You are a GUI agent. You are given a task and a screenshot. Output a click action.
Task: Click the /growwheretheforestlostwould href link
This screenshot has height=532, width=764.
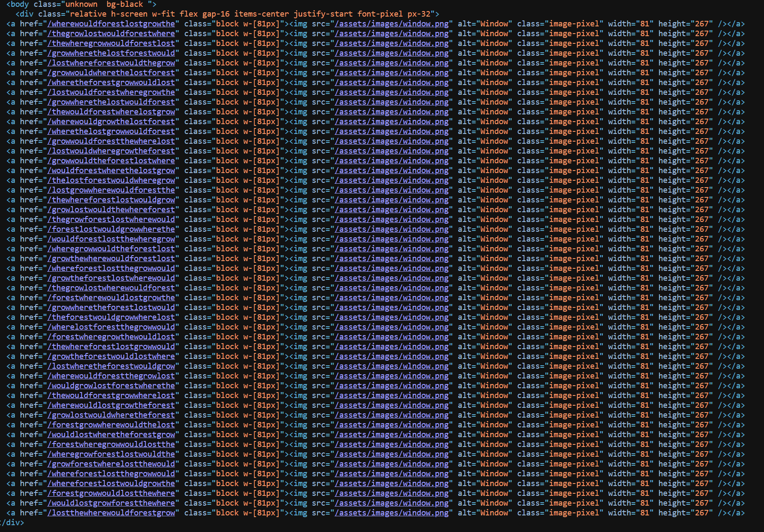click(x=111, y=307)
